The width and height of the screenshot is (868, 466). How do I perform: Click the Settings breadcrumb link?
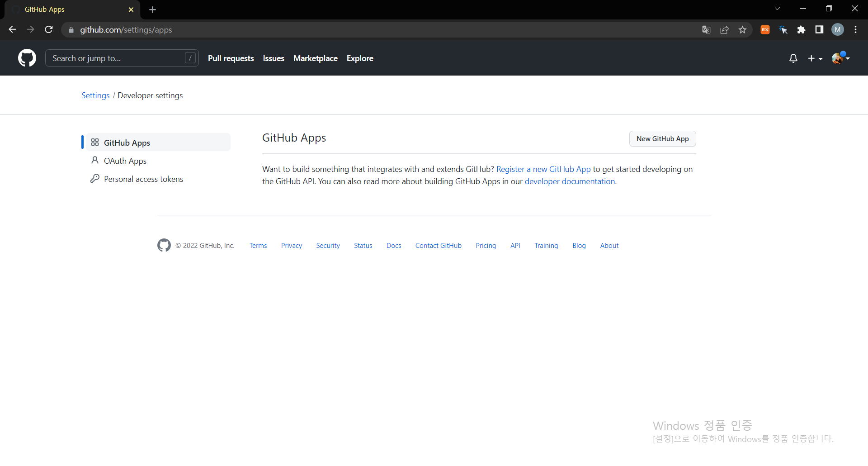coord(95,95)
